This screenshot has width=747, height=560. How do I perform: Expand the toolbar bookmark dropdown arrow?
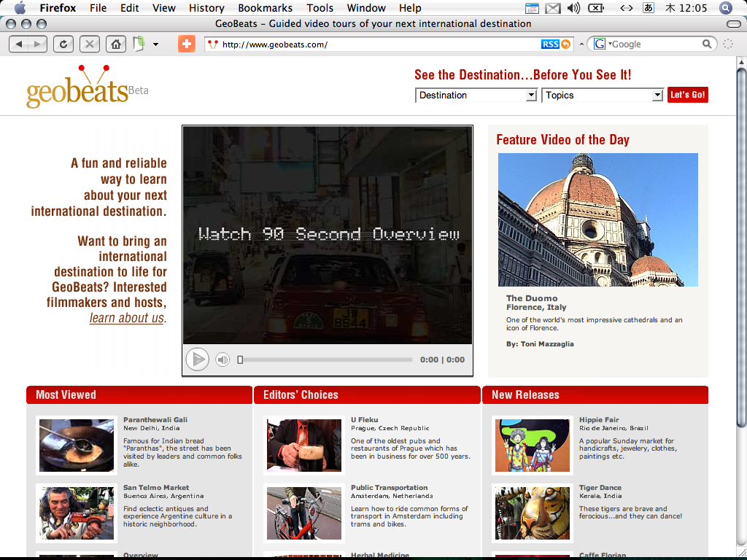point(155,44)
